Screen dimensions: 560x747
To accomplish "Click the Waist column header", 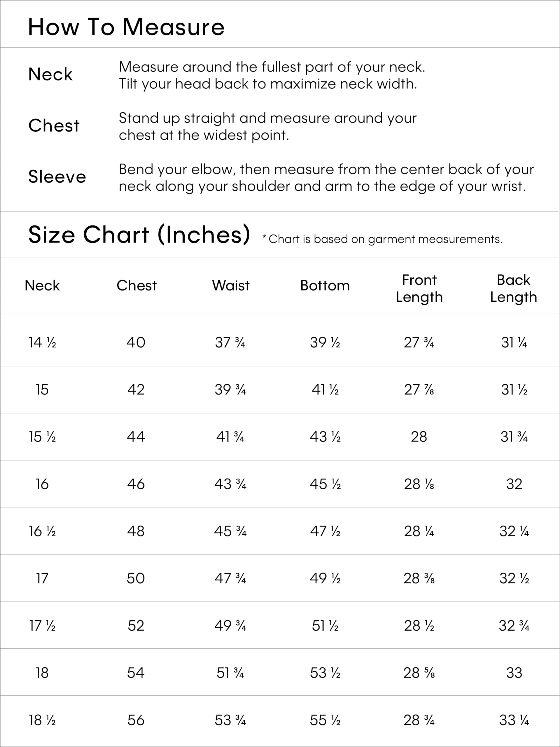I will pyautogui.click(x=230, y=285).
